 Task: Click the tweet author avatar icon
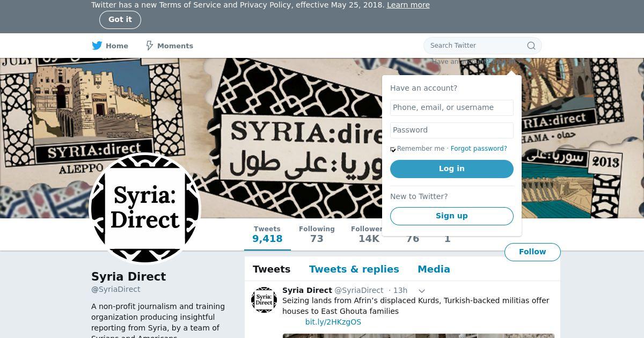pos(264,300)
